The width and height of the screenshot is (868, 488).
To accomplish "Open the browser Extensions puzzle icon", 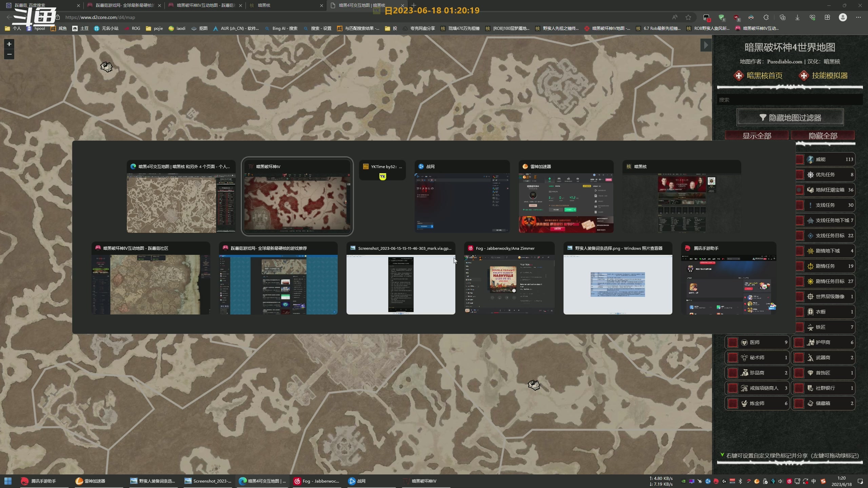I will coord(766,17).
